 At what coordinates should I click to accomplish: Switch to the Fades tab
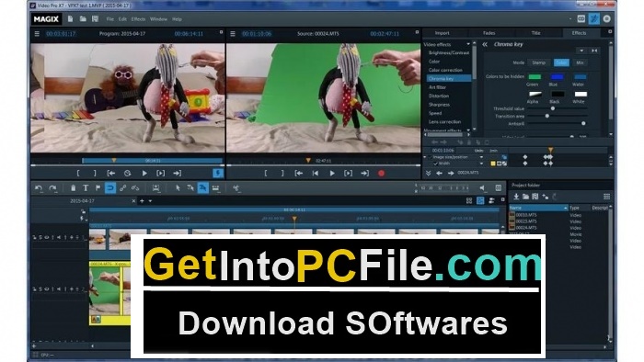click(489, 33)
